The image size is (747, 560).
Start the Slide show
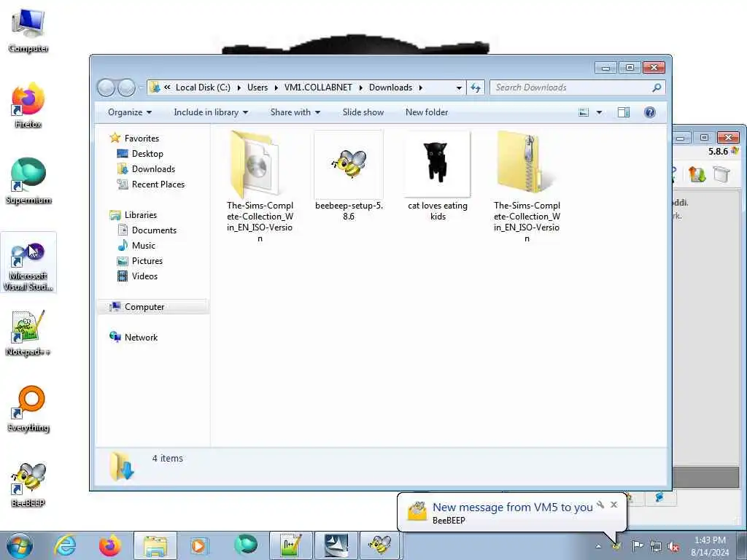363,112
